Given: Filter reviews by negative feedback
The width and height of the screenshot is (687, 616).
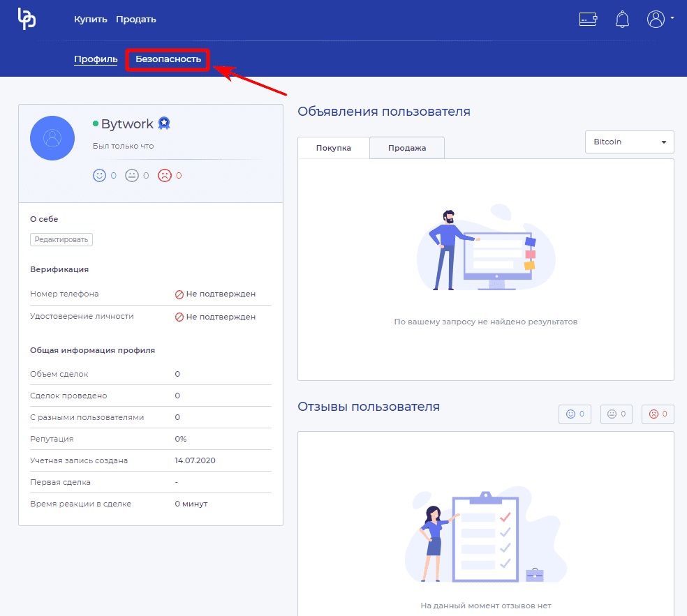Looking at the screenshot, I should (658, 414).
